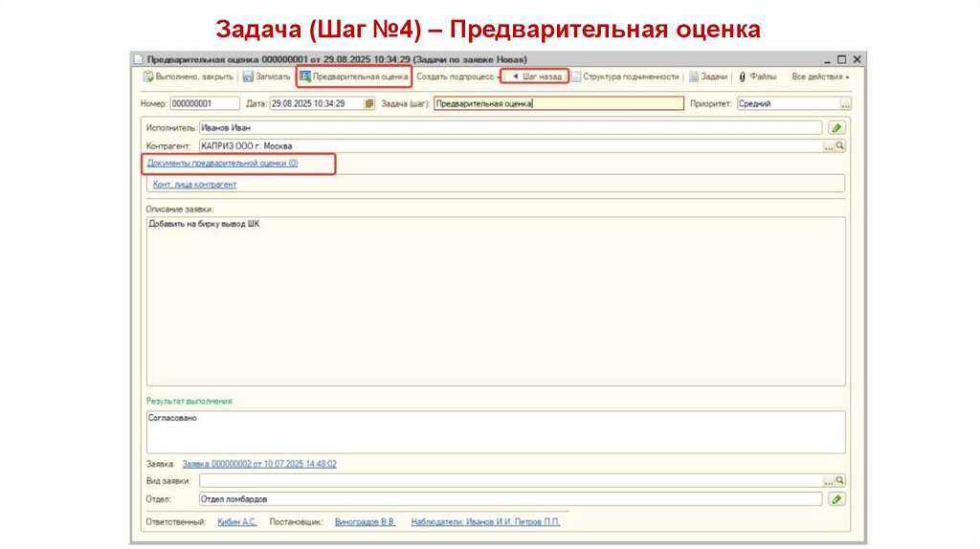Image resolution: width=980 pixels, height=549 pixels.
Task: Save the task with 'Записать'
Action: [x=267, y=77]
